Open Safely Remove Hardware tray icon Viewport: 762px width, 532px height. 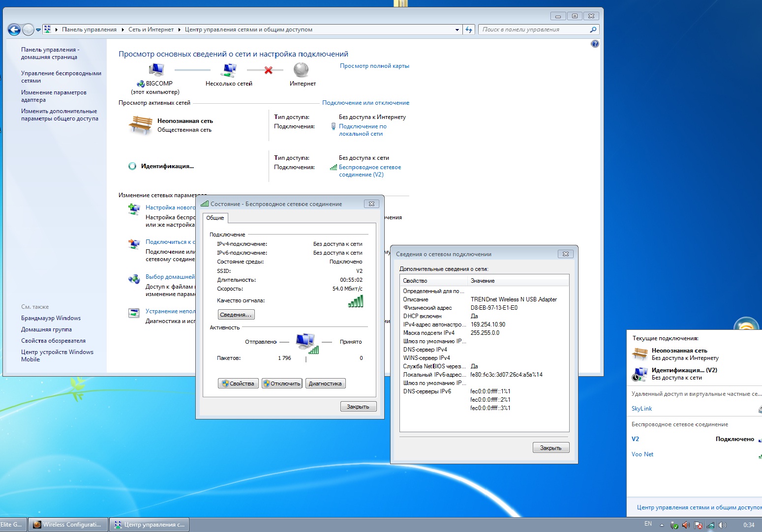[x=674, y=525]
